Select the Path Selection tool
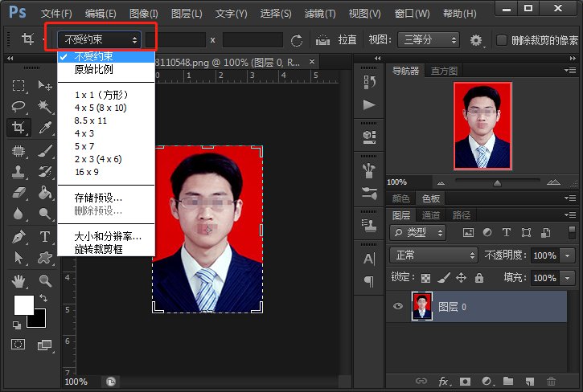Screen dimensions: 583x392 coord(18,258)
